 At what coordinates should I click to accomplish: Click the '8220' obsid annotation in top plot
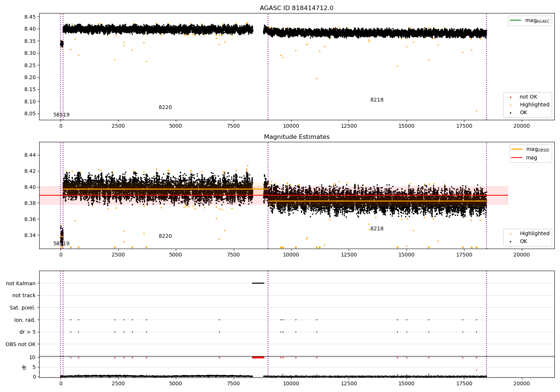point(165,108)
